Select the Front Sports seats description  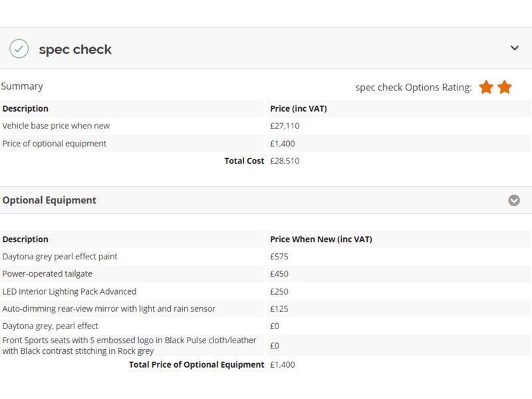[129, 345]
